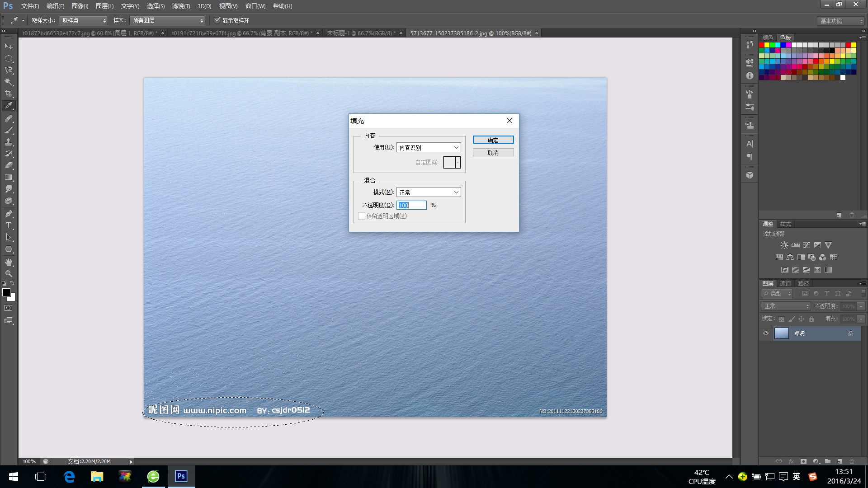
Task: Select the Gradient tool
Action: pos(9,178)
